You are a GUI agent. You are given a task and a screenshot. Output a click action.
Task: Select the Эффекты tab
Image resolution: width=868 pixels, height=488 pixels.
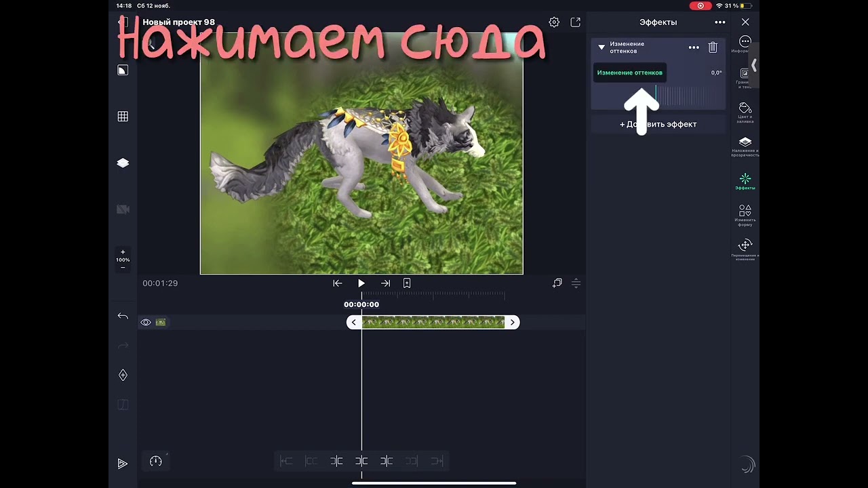745,181
